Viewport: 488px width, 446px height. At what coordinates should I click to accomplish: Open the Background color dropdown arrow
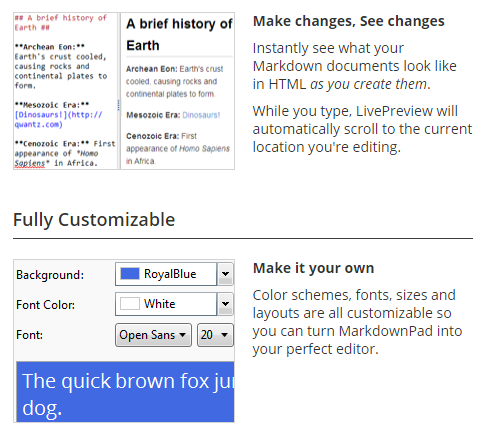pyautogui.click(x=225, y=274)
